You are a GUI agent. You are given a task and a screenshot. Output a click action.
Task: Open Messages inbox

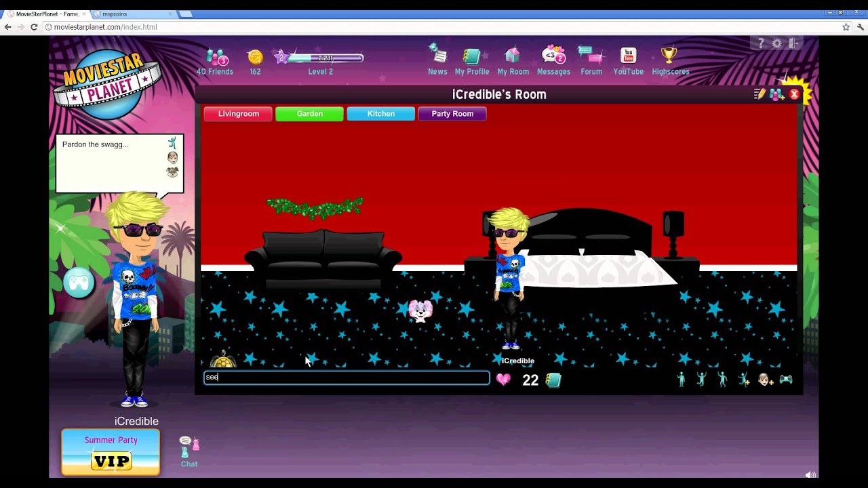coord(553,60)
